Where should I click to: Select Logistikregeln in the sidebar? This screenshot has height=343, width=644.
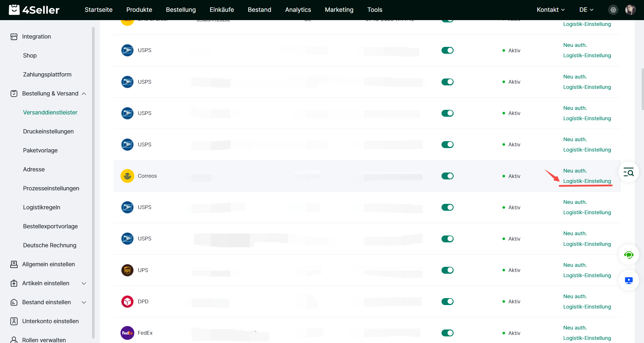click(42, 207)
